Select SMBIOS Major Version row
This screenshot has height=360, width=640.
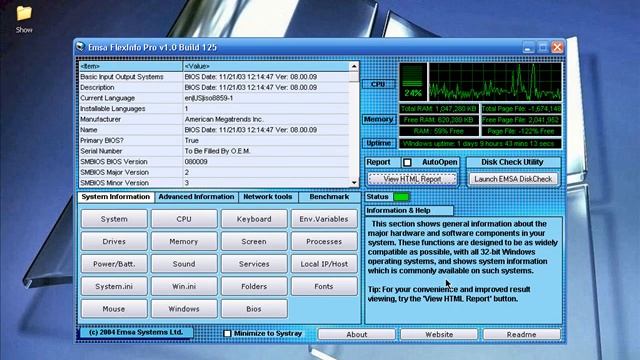214,172
